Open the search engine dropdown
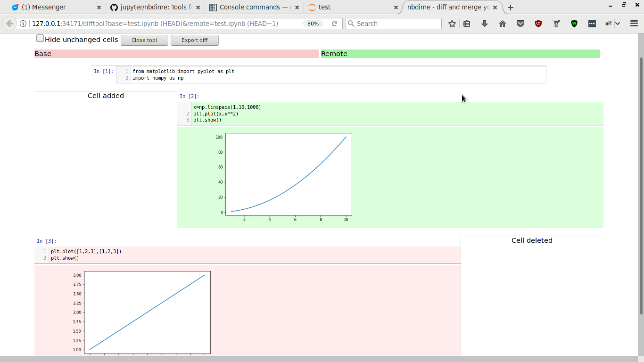 [351, 23]
